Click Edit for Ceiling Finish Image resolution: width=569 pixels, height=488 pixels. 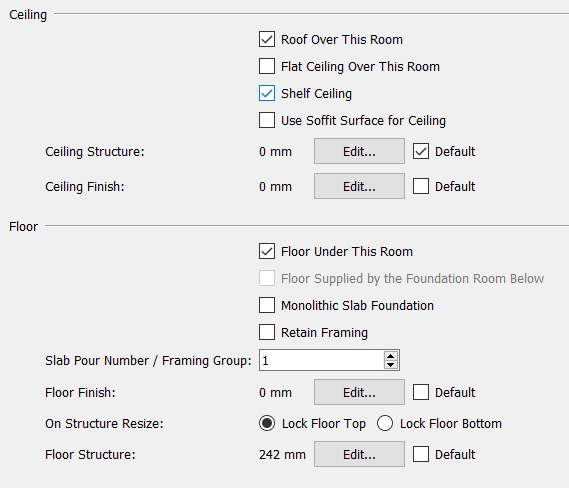click(359, 186)
